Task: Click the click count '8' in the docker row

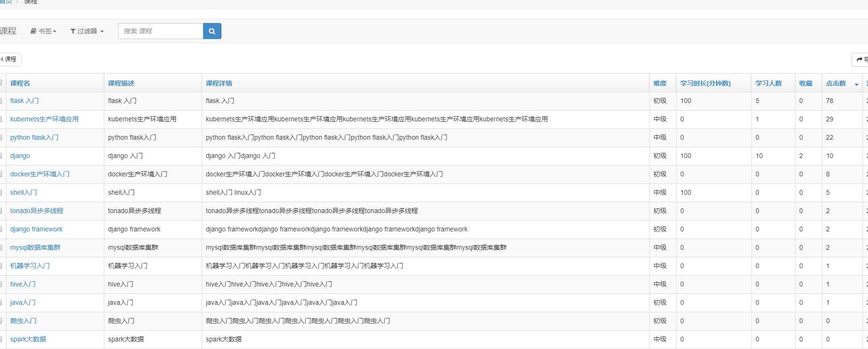Action: [828, 174]
